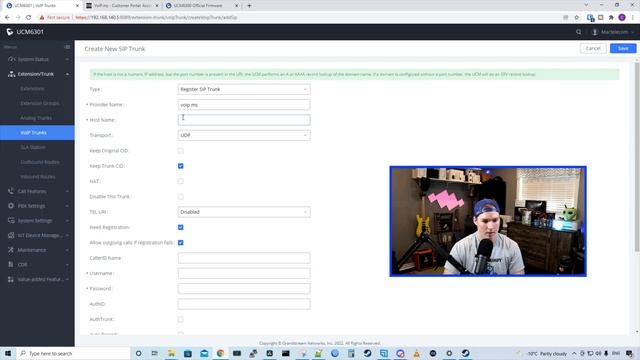Toggle Keep Trunk CID checkbox
The image size is (640, 360).
coord(180,166)
